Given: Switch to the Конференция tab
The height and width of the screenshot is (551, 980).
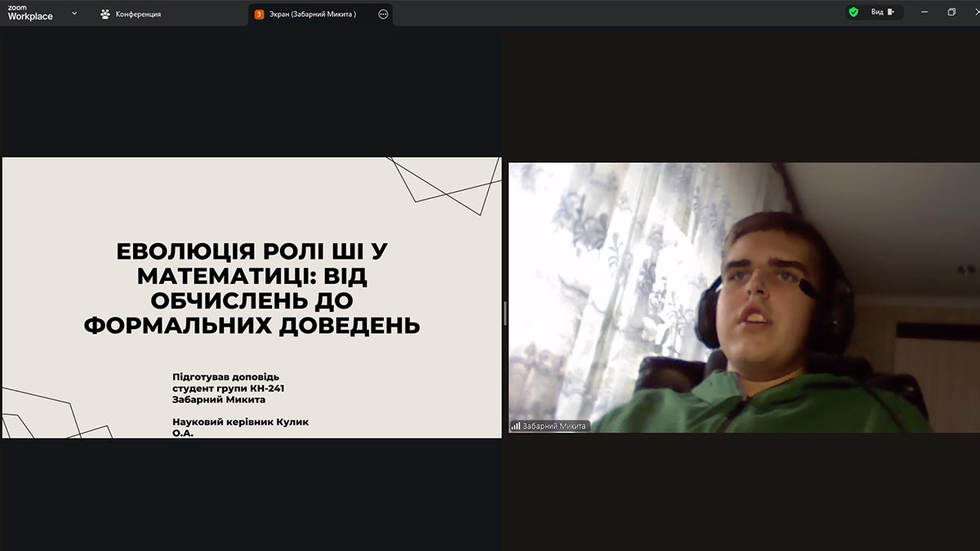Looking at the screenshot, I should coord(137,14).
